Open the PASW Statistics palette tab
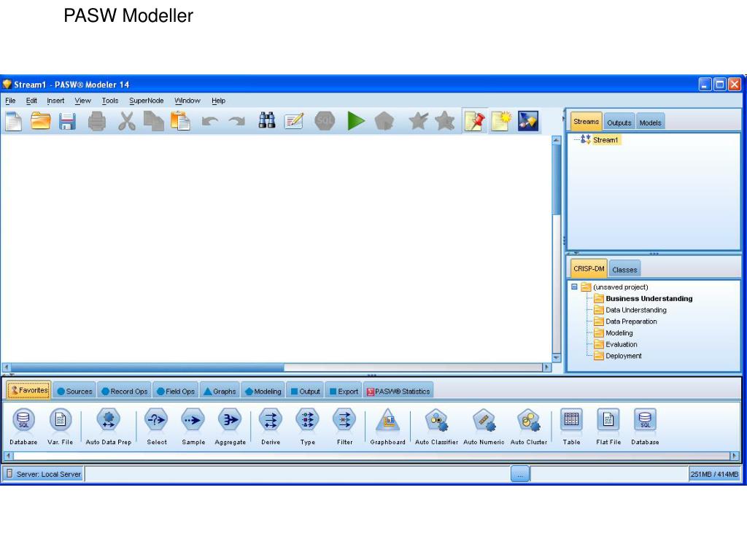This screenshot has width=747, height=560. click(398, 392)
